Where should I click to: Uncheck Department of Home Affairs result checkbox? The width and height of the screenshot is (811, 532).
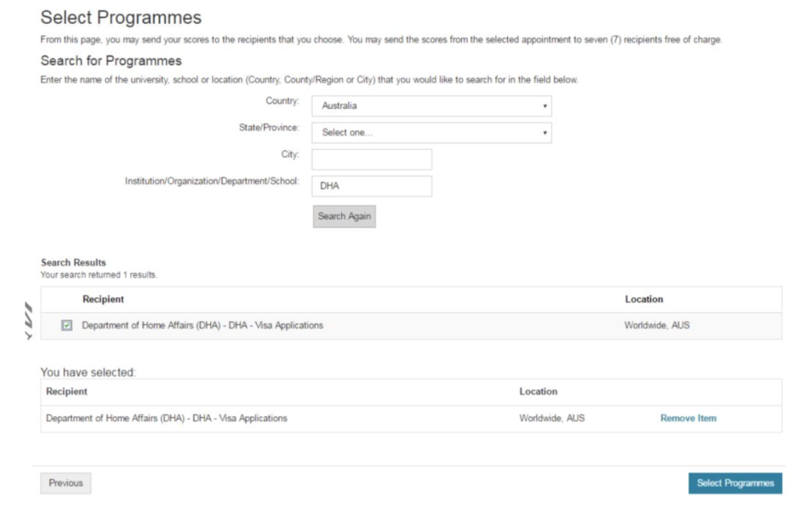pyautogui.click(x=67, y=325)
